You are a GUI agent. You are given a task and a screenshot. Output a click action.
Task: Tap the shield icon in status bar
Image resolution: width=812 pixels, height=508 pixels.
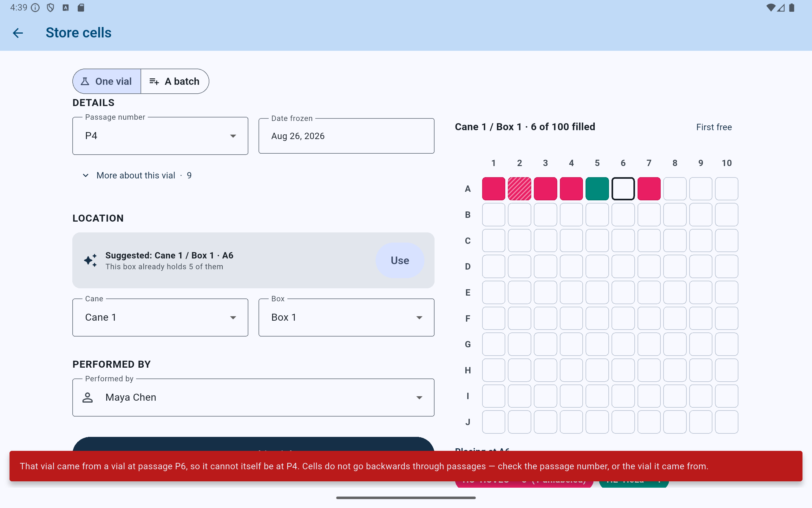click(50, 7)
